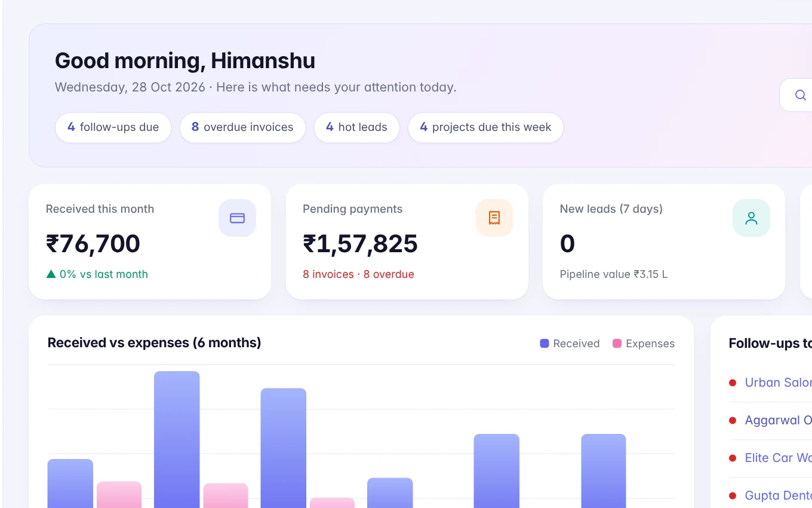Click the Received this month label
Viewport: 812px width, 508px height.
click(100, 209)
